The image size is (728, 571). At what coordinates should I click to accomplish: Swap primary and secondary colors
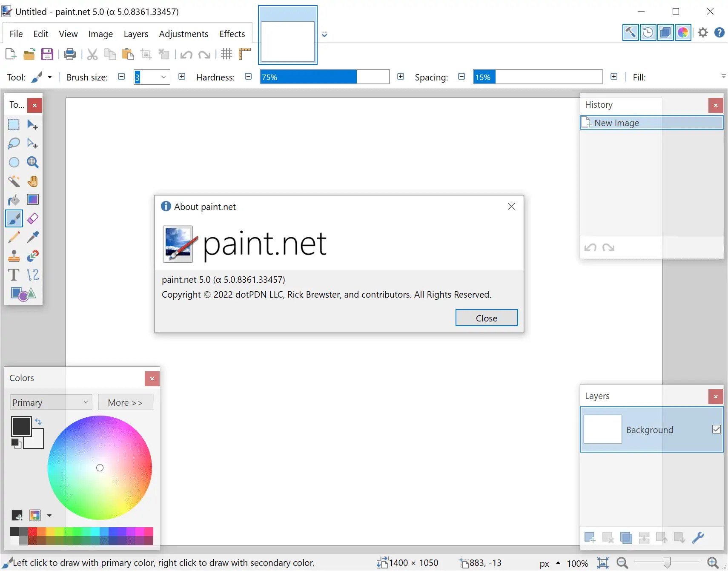tap(38, 422)
